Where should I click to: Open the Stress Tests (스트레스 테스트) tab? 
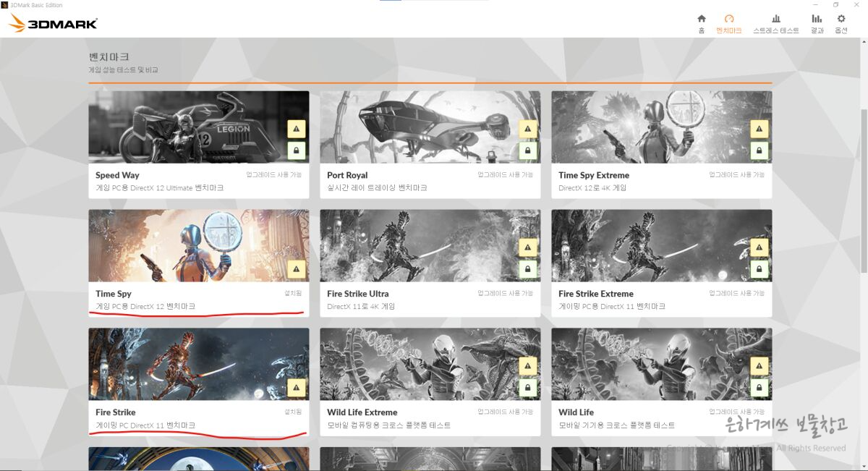776,24
